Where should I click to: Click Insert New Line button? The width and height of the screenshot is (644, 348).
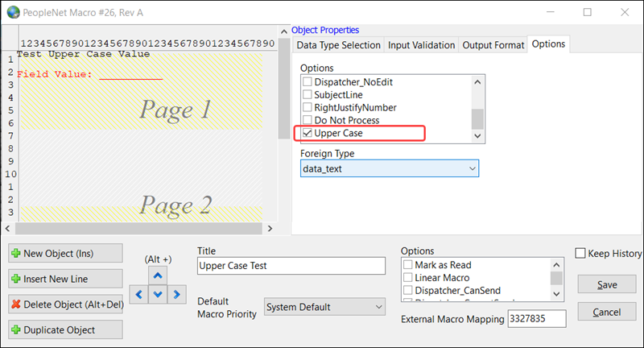click(65, 279)
